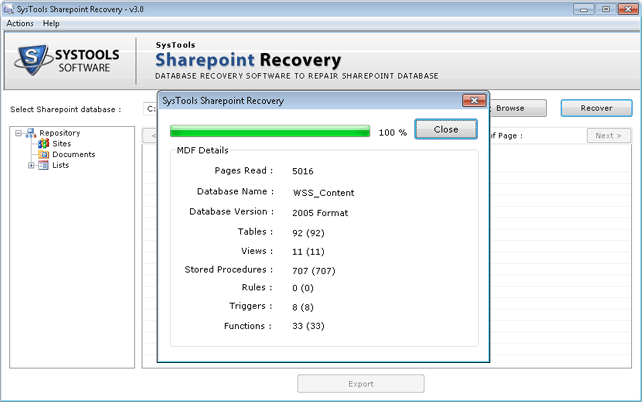Click the Sharepoint database path field

(151, 109)
